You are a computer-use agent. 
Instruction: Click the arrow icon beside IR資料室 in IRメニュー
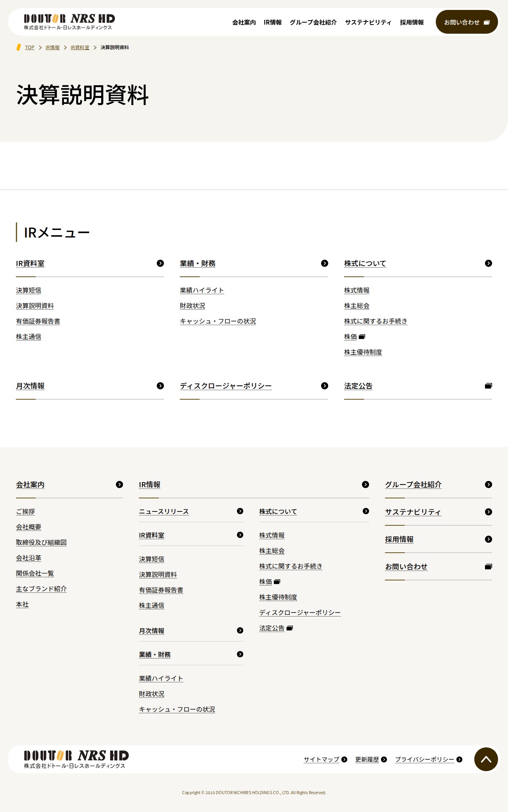click(x=160, y=263)
